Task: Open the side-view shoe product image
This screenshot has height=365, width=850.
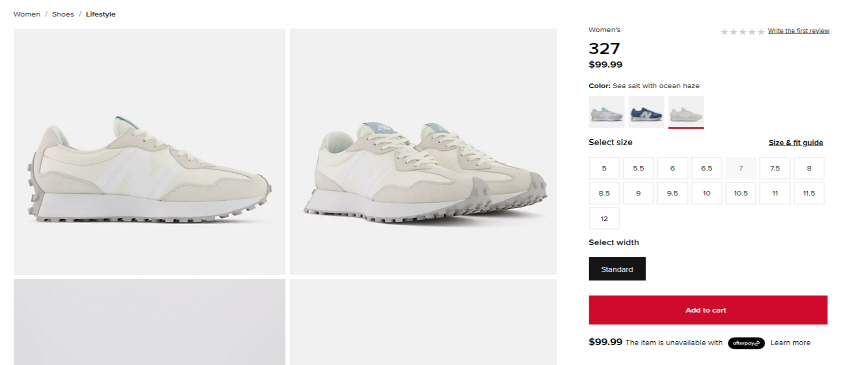Action: [149, 151]
